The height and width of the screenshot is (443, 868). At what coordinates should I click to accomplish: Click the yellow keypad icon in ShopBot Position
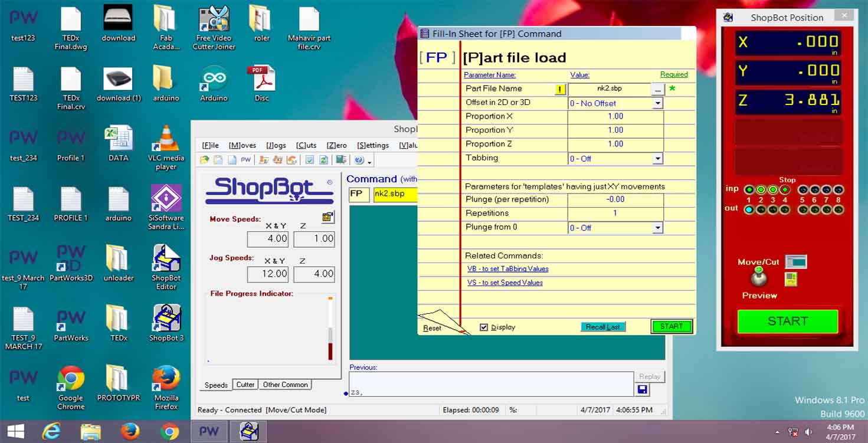791,279
